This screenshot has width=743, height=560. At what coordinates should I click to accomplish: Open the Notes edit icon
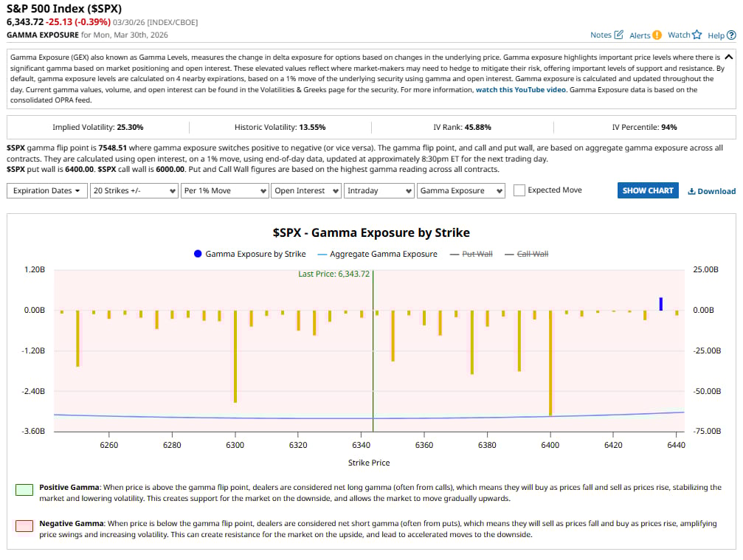coord(618,35)
